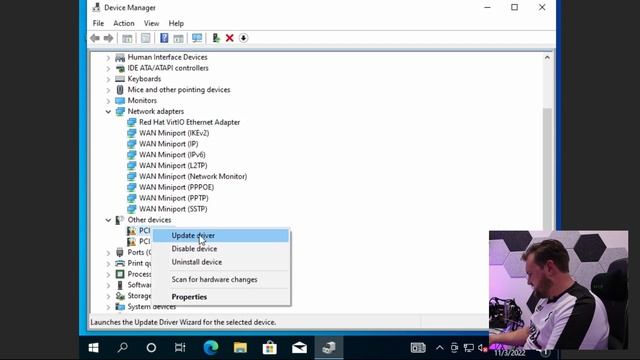
Task: Expand Human Interface Devices node
Action: [108, 58]
